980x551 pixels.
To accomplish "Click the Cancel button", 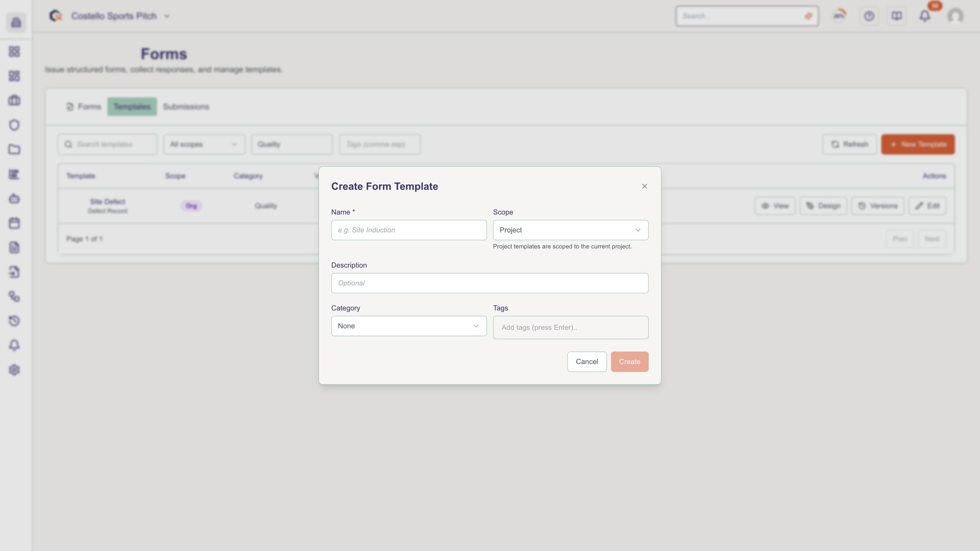I will pos(587,361).
